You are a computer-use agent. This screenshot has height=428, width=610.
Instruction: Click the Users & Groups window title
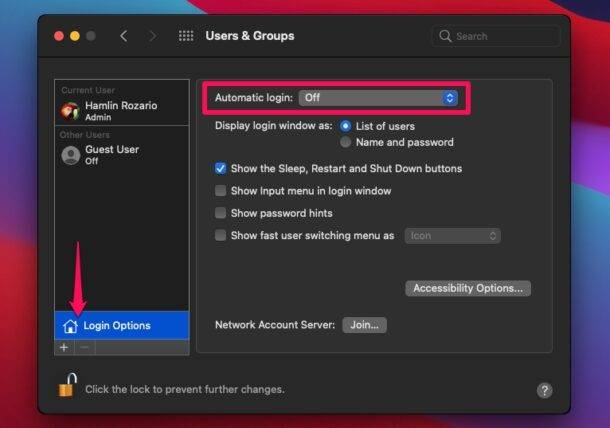point(250,36)
